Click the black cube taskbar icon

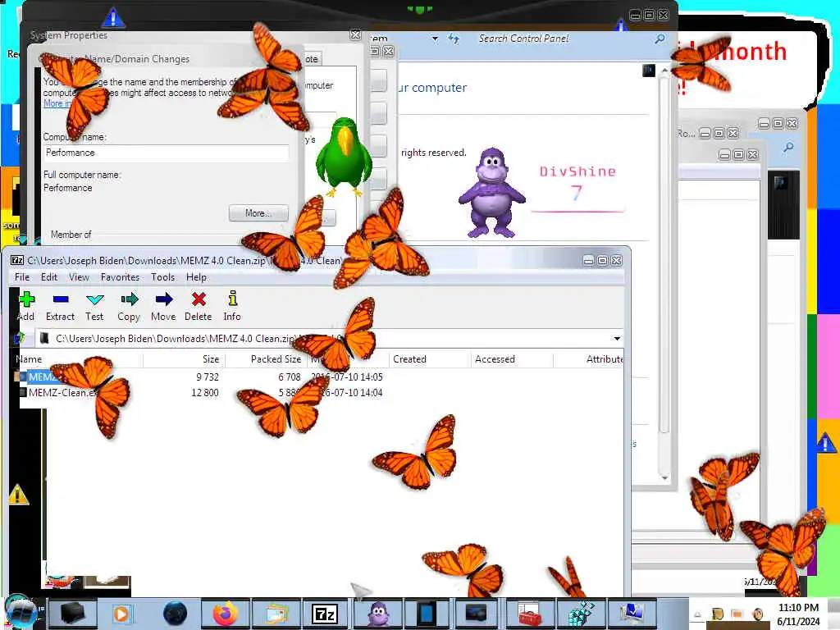tap(72, 614)
